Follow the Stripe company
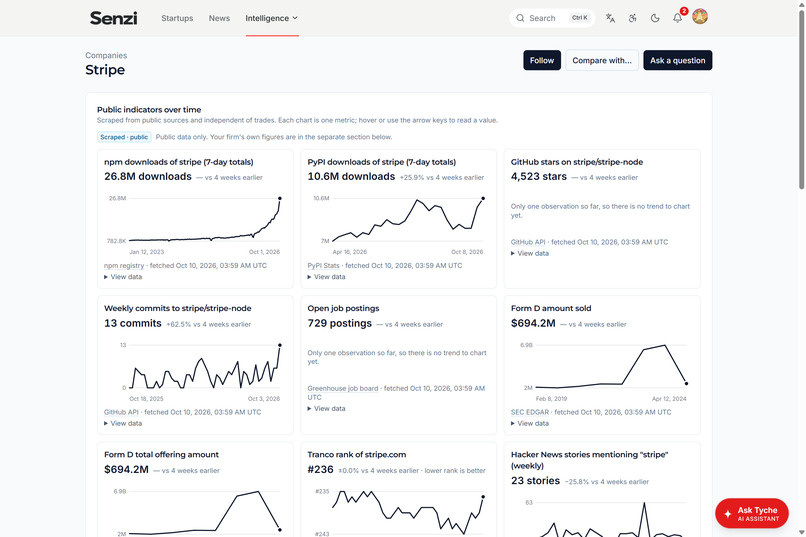 542,60
